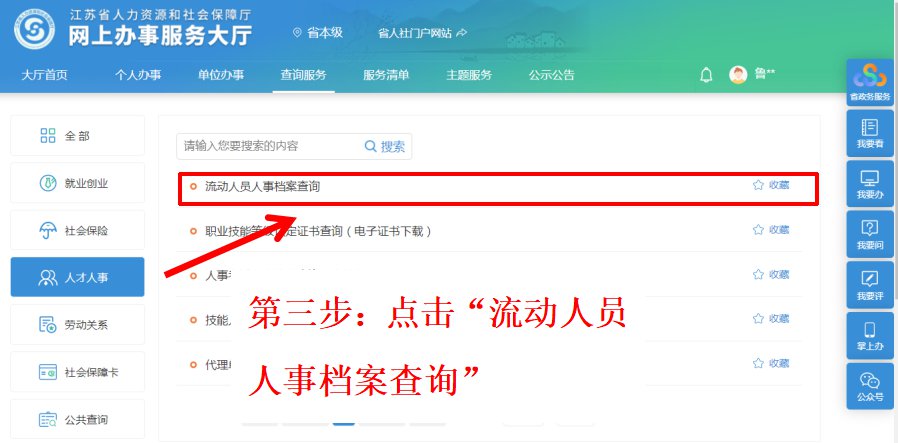Click the 搜索 search button
Image resolution: width=898 pixels, height=443 pixels.
point(385,146)
